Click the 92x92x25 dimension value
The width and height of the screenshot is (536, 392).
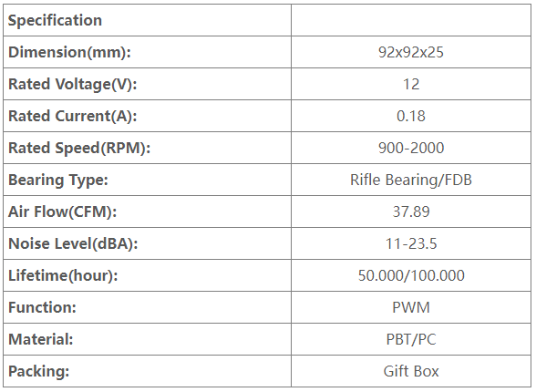tap(411, 52)
